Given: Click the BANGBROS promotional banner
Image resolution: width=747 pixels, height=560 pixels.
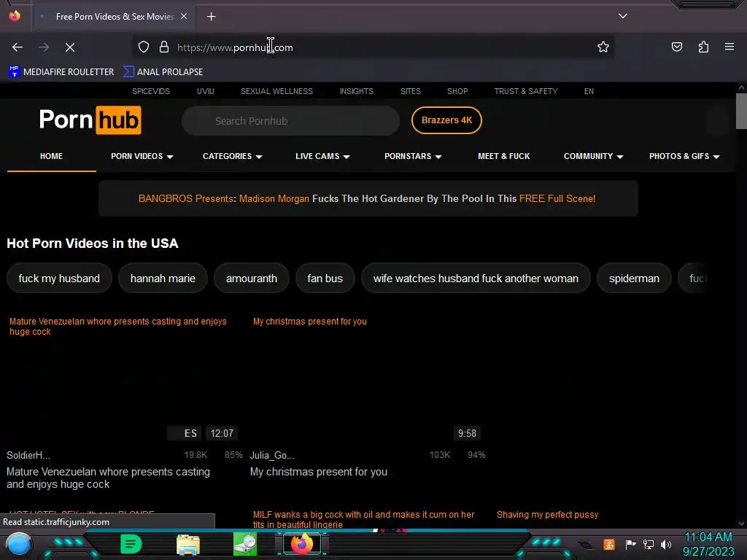Looking at the screenshot, I should [x=368, y=198].
